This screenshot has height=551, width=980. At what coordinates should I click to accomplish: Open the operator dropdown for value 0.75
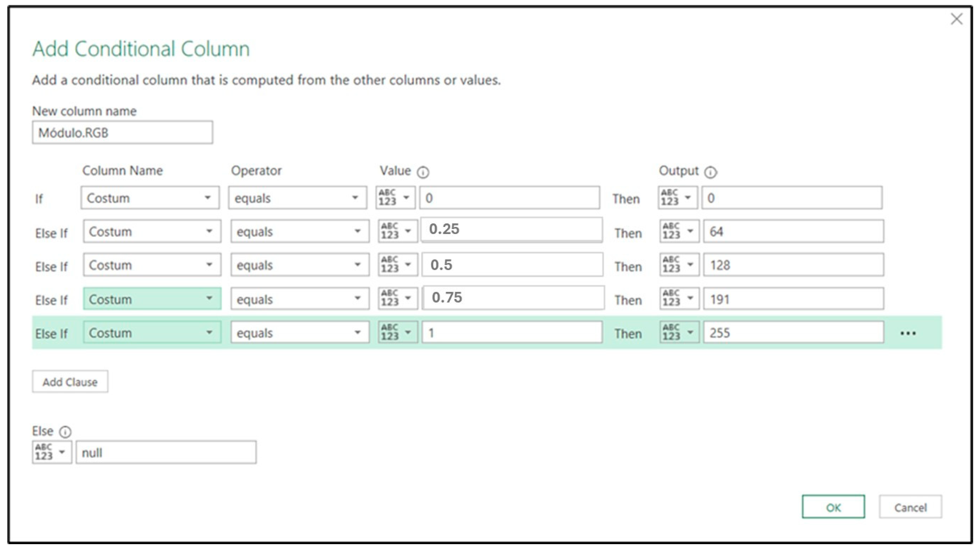coord(300,299)
